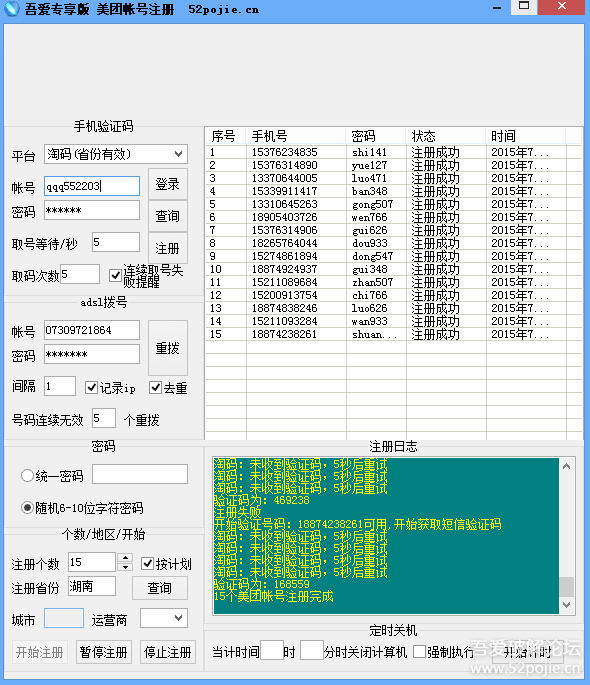Screen dimensions: 590x685
Task: Click the adsl 帐号 field with 07309721864
Action: (92, 330)
